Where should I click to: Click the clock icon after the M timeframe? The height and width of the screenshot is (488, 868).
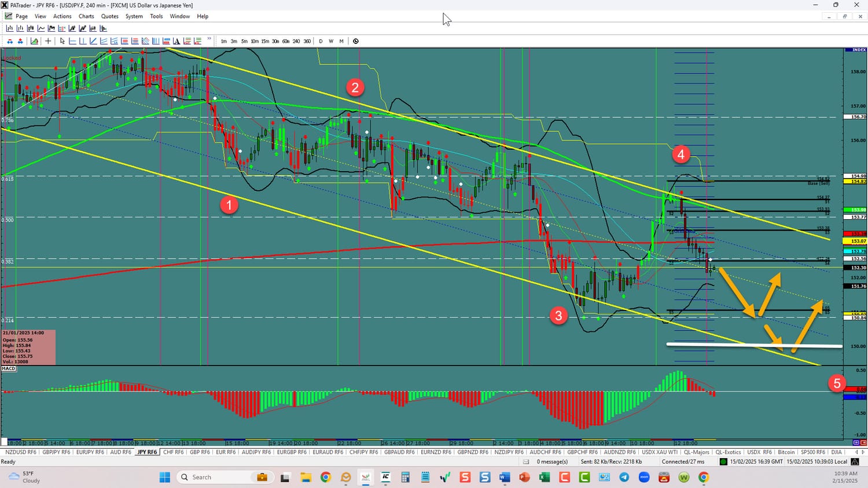point(356,41)
